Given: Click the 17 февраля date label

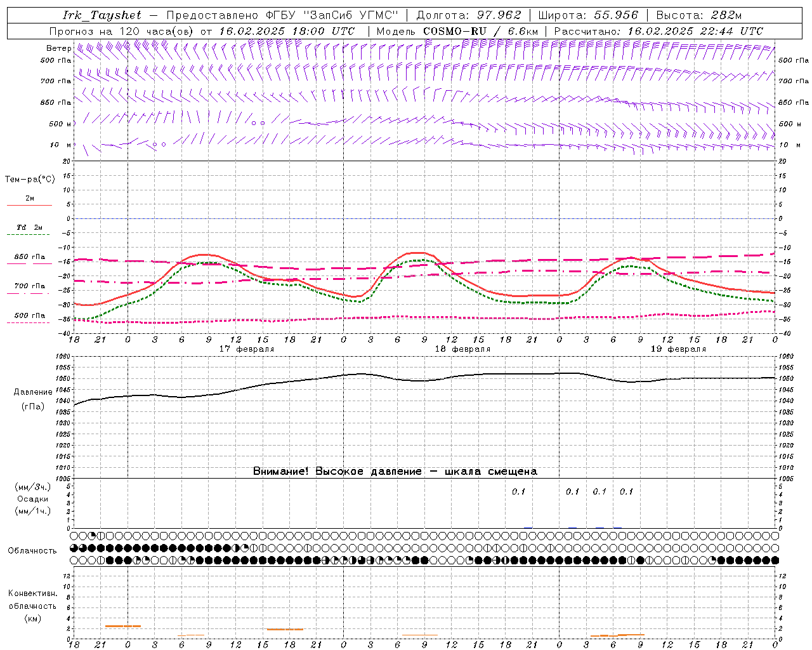Looking at the screenshot, I should pyautogui.click(x=247, y=349).
